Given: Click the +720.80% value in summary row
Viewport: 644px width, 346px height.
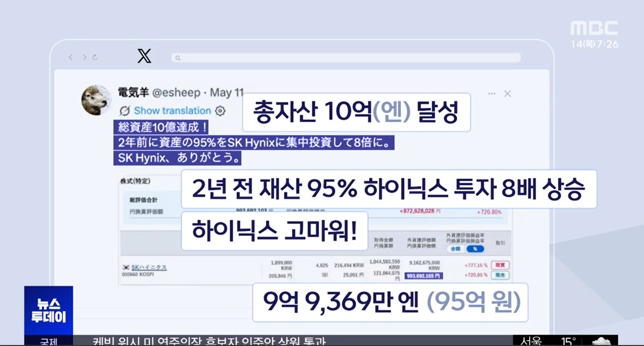Looking at the screenshot, I should 489,212.
